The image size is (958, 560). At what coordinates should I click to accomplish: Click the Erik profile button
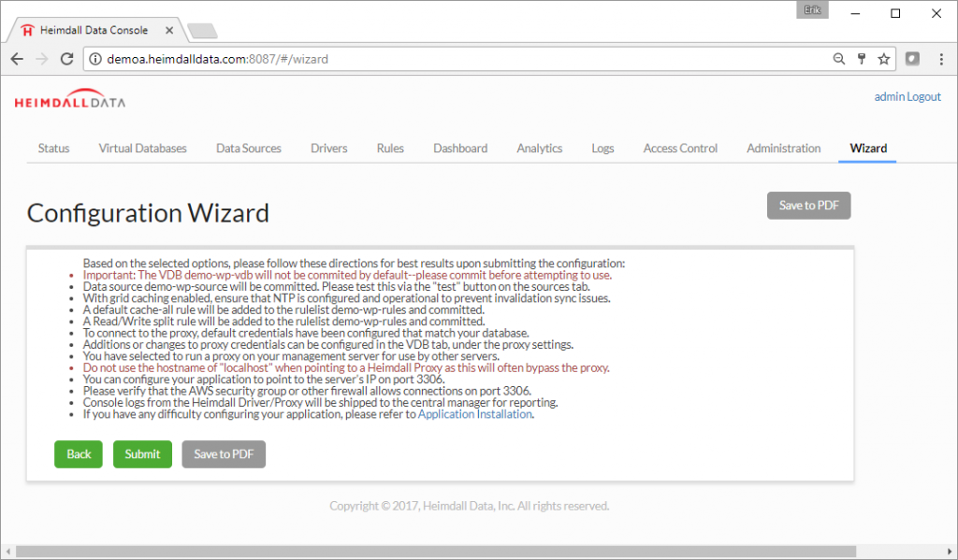click(x=812, y=9)
